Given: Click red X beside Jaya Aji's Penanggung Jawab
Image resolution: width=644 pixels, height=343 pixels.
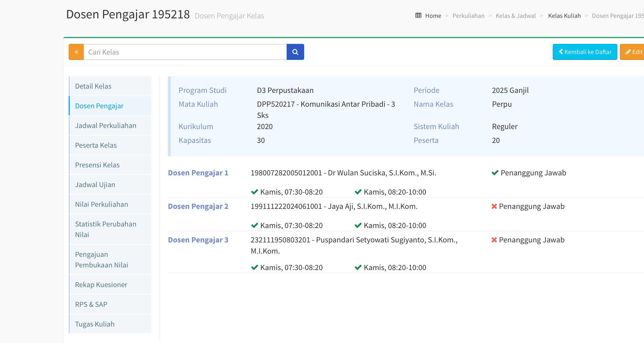Looking at the screenshot, I should tap(494, 206).
